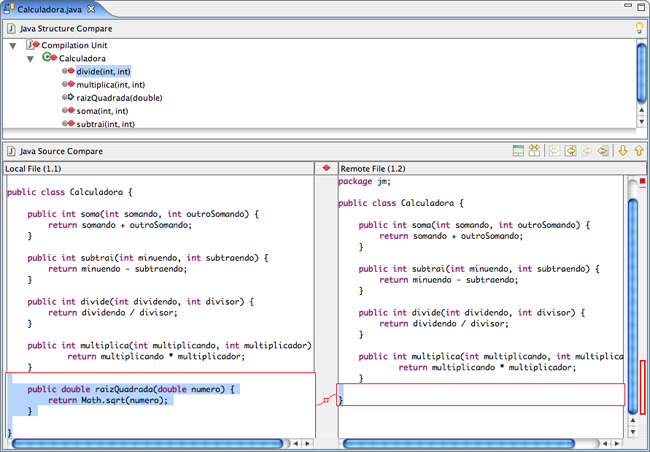650x452 pixels.
Task: Copy the current change from left to right
Action: (x=587, y=151)
